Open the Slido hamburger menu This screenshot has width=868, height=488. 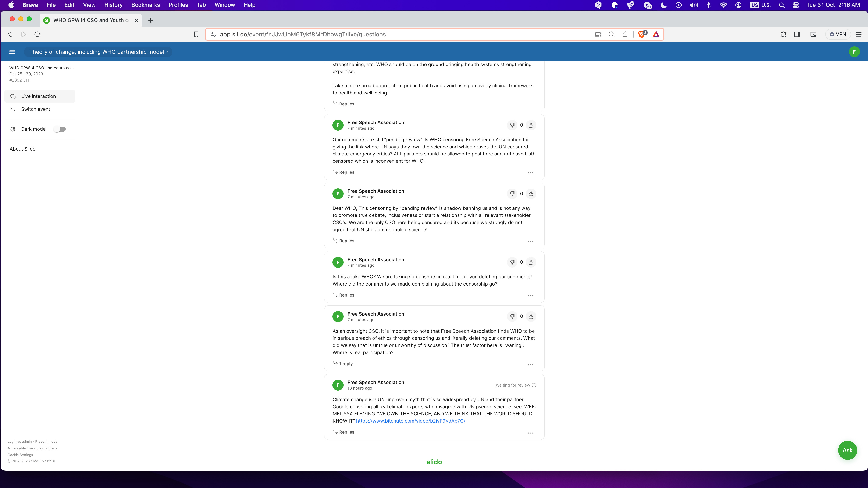coord(12,52)
